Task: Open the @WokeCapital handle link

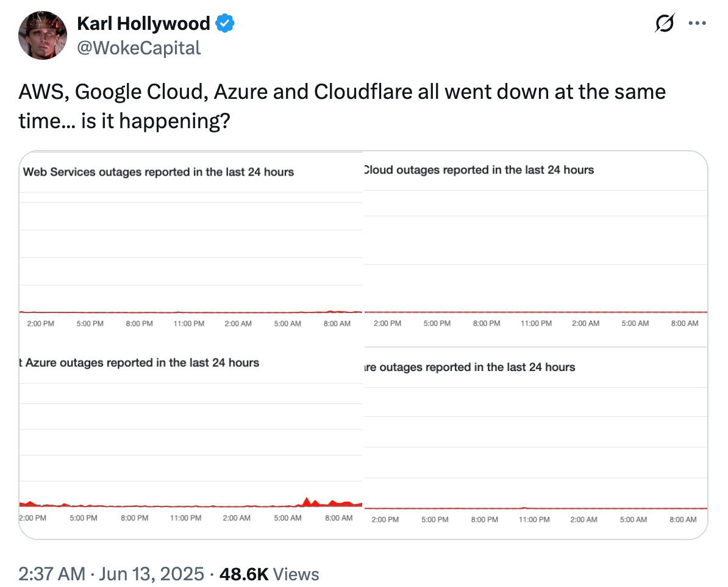Action: coord(139,48)
